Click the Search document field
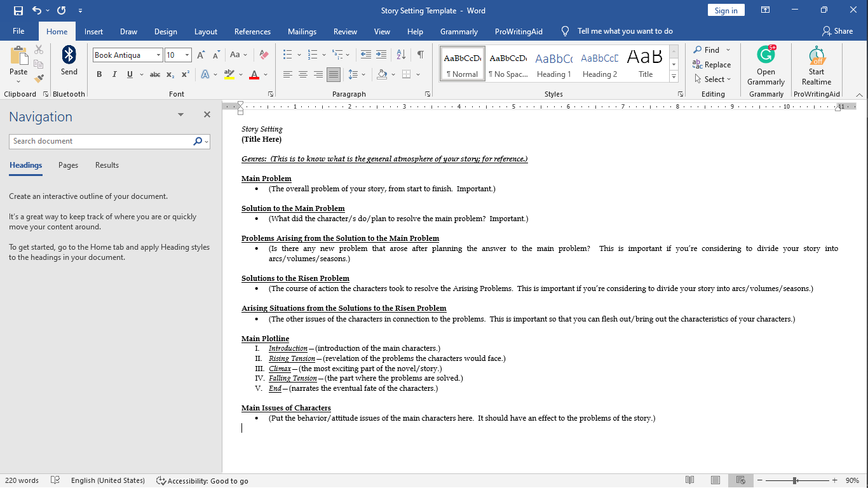This screenshot has width=868, height=488. tap(100, 141)
